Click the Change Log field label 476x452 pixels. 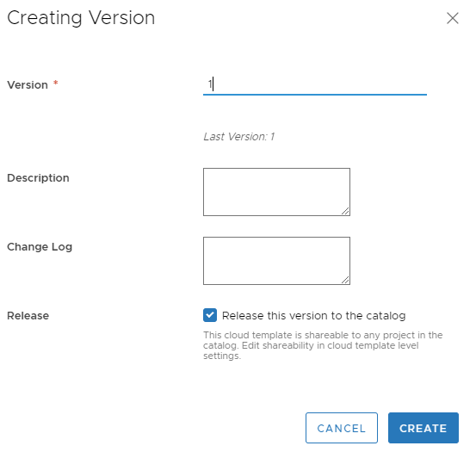point(40,247)
